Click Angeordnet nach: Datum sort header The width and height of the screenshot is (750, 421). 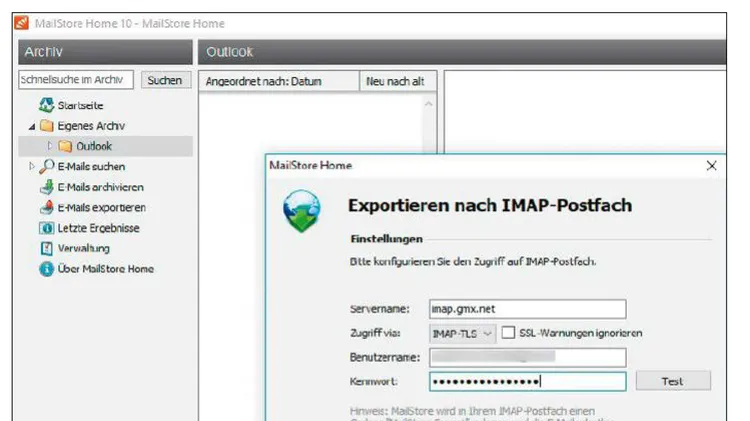279,81
